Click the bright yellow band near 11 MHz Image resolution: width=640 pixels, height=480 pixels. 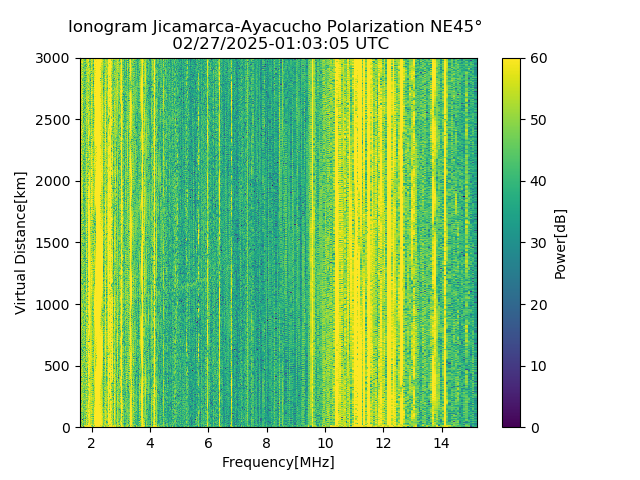coord(358,243)
